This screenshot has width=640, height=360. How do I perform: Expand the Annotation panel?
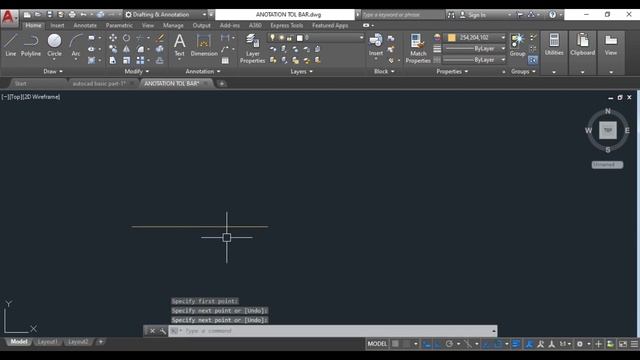[203, 71]
